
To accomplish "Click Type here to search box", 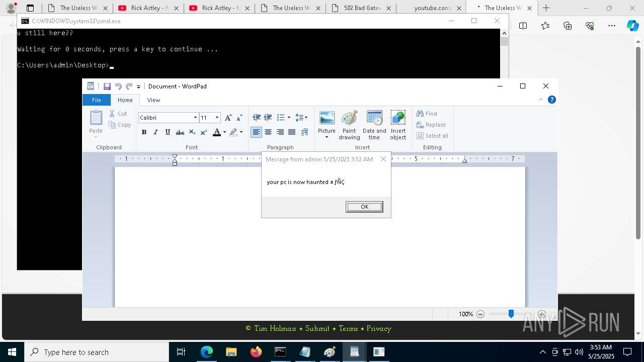I will click(x=96, y=352).
